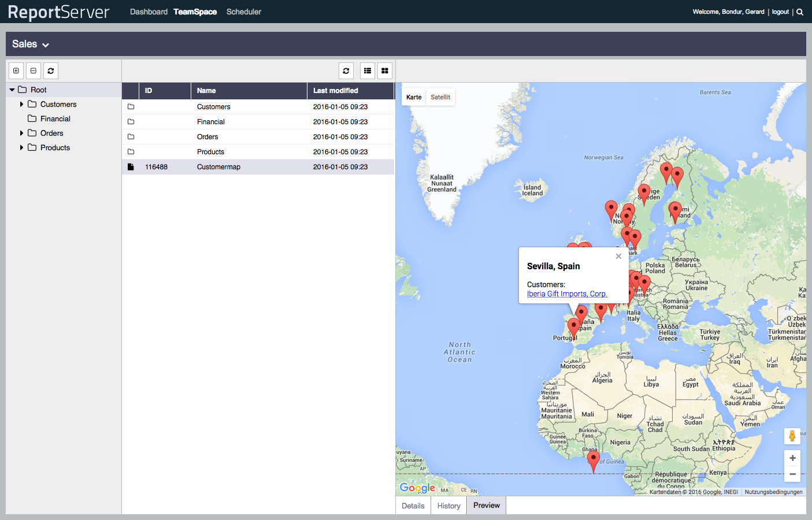
Task: Zoom in on the map
Action: [792, 458]
